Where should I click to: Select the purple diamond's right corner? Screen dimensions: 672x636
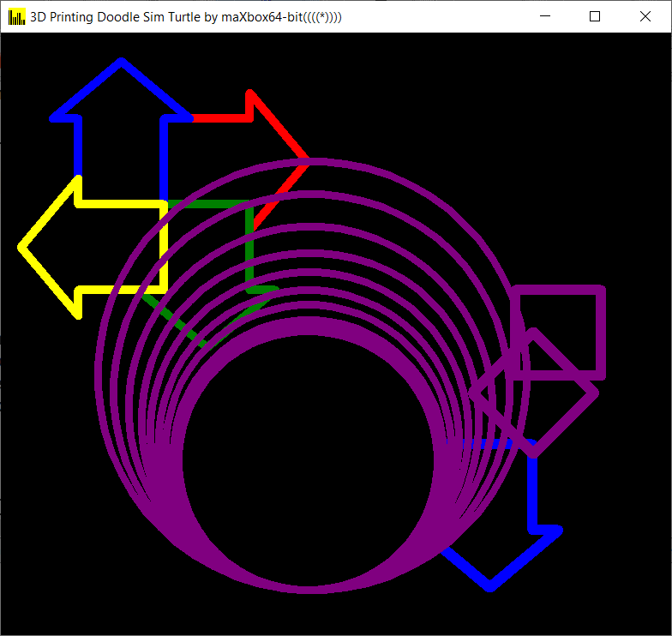point(594,393)
